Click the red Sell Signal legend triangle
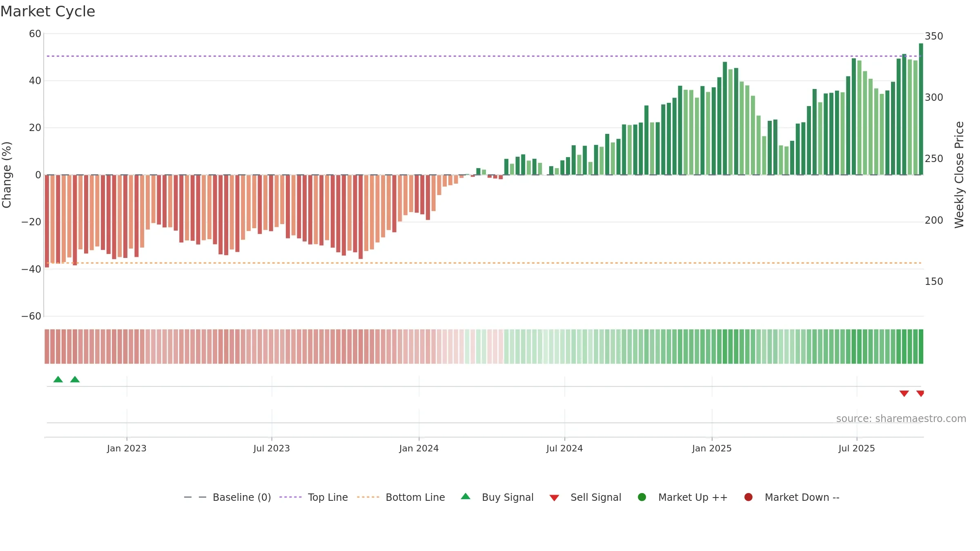 554,498
